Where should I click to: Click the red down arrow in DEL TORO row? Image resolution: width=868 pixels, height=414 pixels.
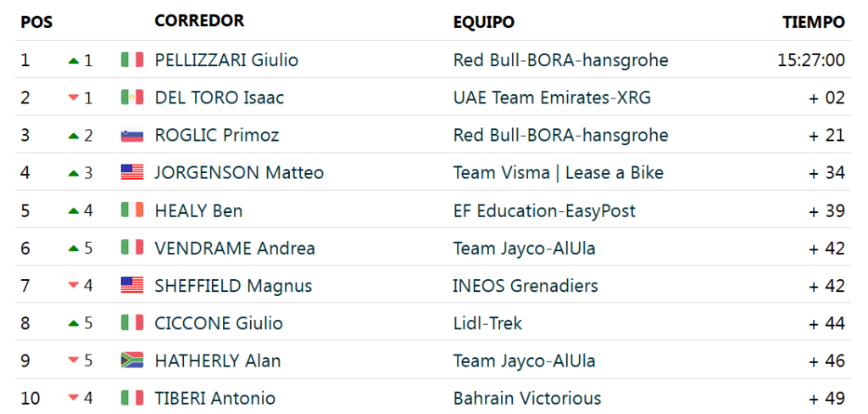[x=73, y=98]
